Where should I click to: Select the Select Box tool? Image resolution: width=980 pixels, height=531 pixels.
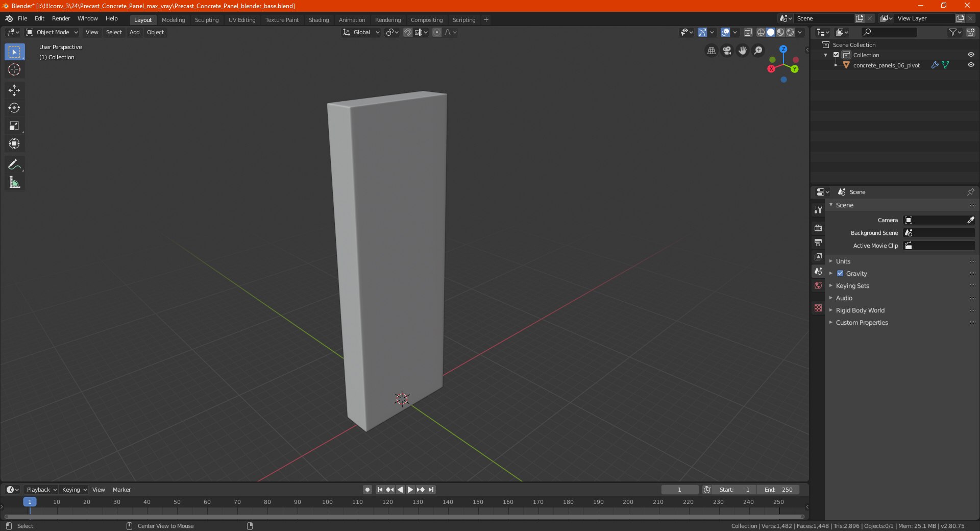[x=14, y=52]
